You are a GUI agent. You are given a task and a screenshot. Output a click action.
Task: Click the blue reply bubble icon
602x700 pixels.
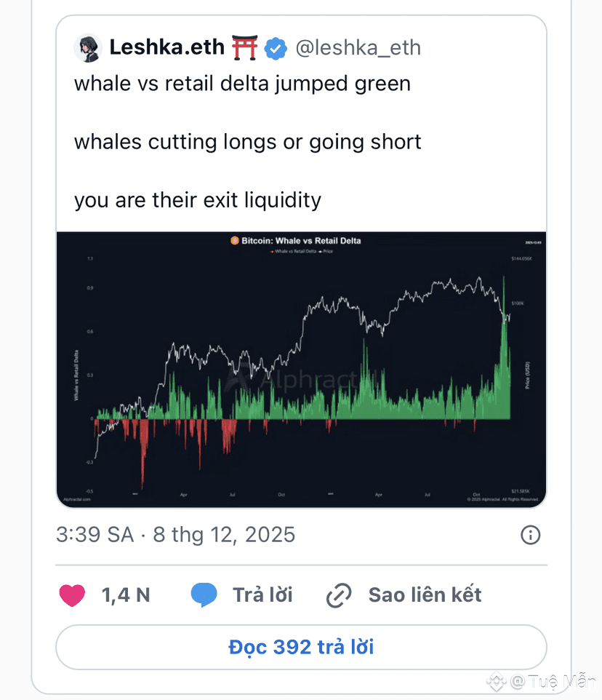click(x=204, y=595)
